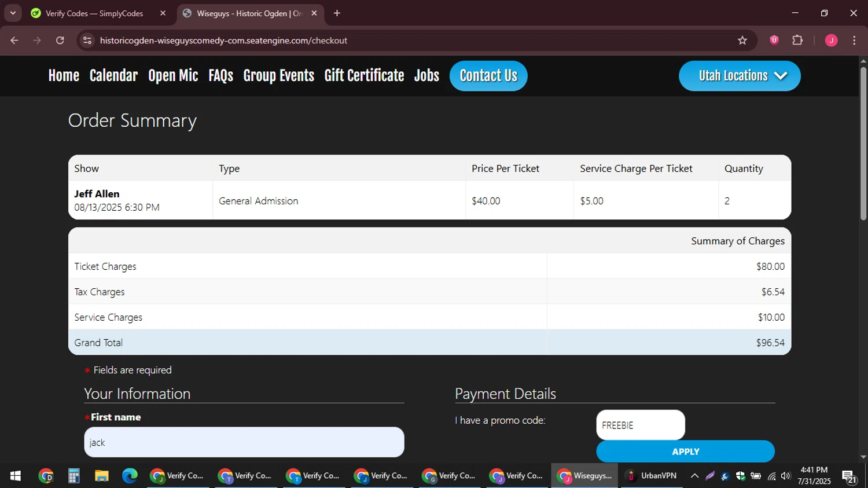868x488 pixels.
Task: Click the Ticket Charges $80.00 value
Action: (770, 266)
